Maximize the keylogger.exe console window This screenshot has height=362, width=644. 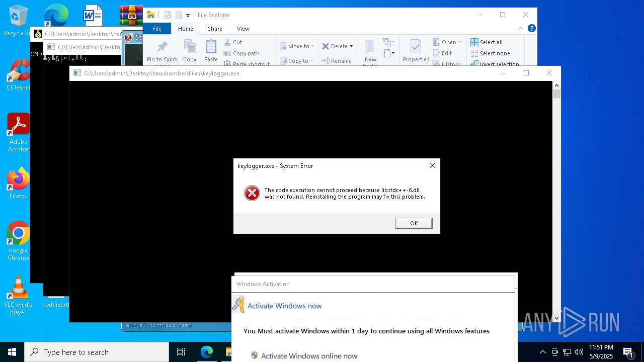click(526, 73)
